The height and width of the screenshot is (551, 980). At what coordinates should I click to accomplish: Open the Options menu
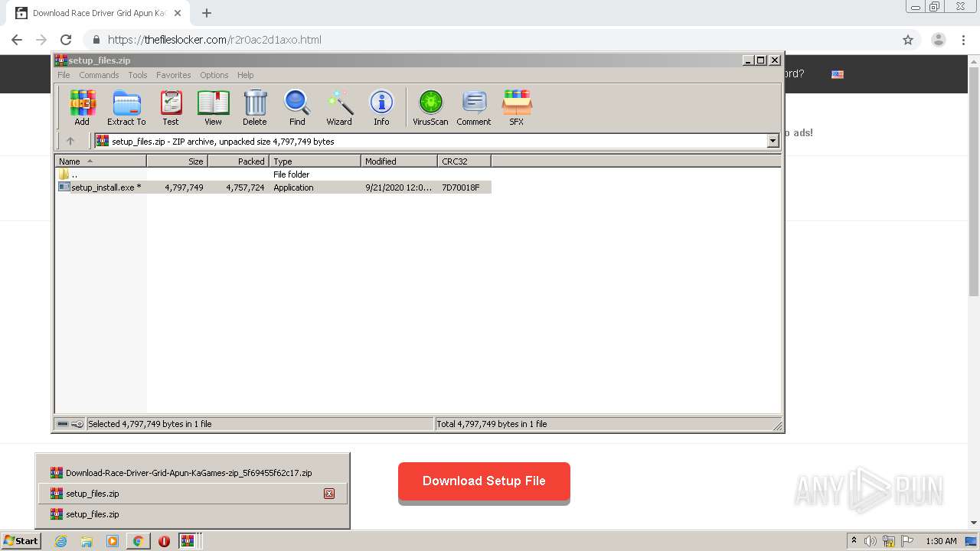click(214, 75)
